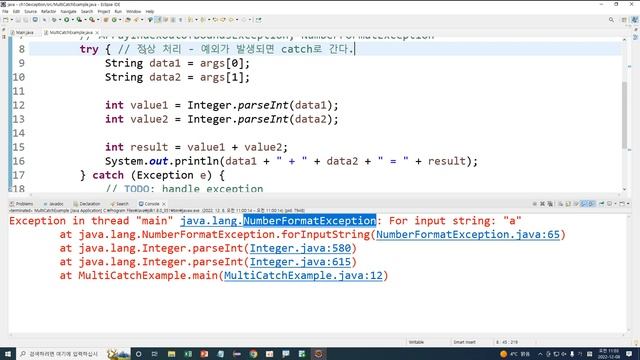Screen dimensions: 640x360
Task: Open the Integer.java:580 stack trace link
Action: (x=300, y=248)
